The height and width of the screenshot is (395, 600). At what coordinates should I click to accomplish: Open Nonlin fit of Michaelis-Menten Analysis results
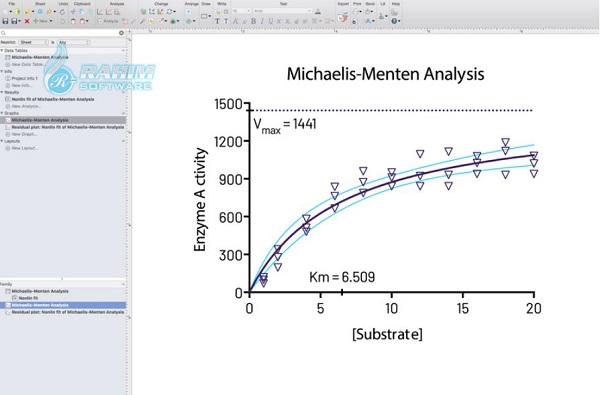pyautogui.click(x=52, y=99)
